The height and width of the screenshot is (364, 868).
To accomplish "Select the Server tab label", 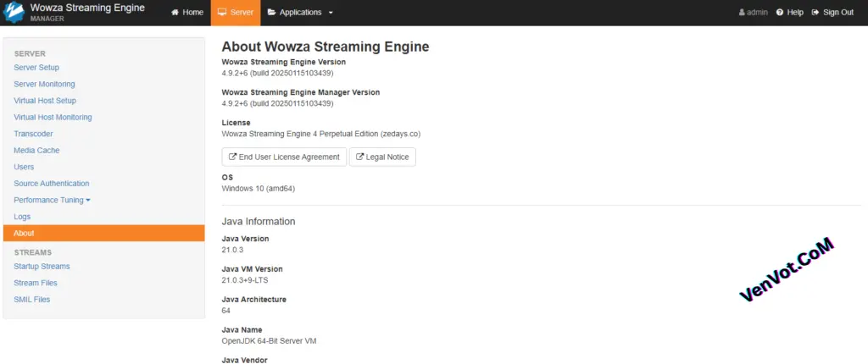I will coord(242,12).
